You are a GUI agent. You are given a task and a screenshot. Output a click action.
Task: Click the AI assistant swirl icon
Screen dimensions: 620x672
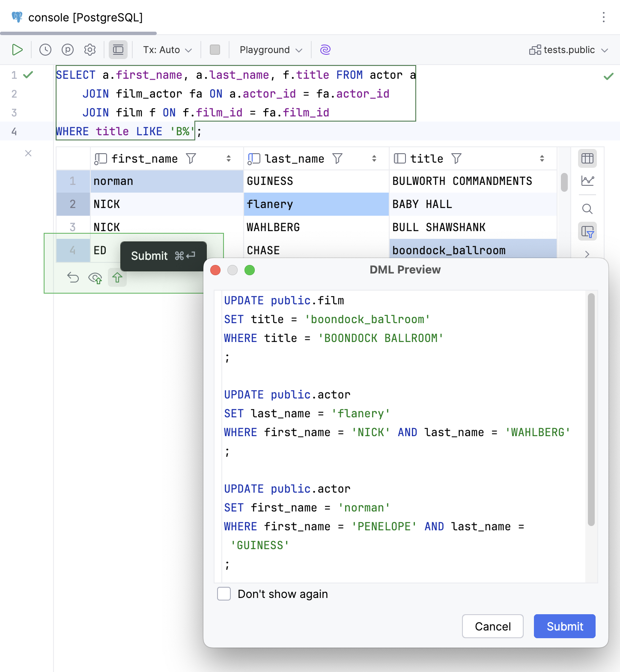click(x=325, y=50)
